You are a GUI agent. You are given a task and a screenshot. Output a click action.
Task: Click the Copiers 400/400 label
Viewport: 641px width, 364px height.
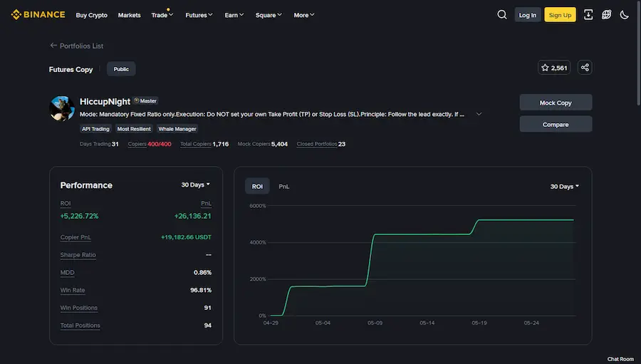pyautogui.click(x=150, y=144)
